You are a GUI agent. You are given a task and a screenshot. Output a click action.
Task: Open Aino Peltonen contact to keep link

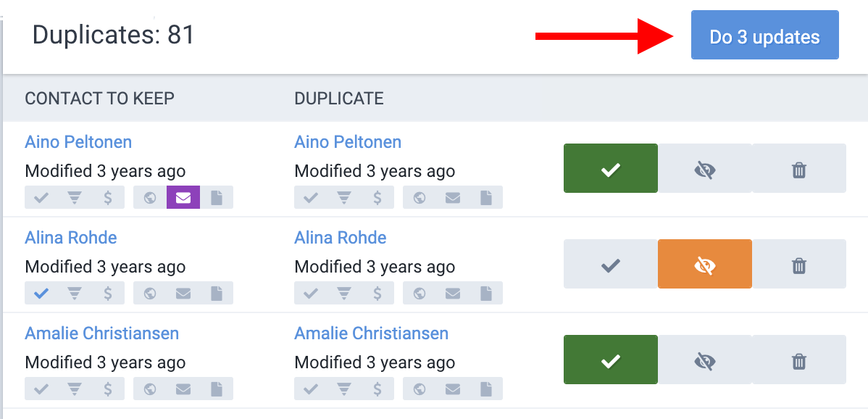coord(78,142)
